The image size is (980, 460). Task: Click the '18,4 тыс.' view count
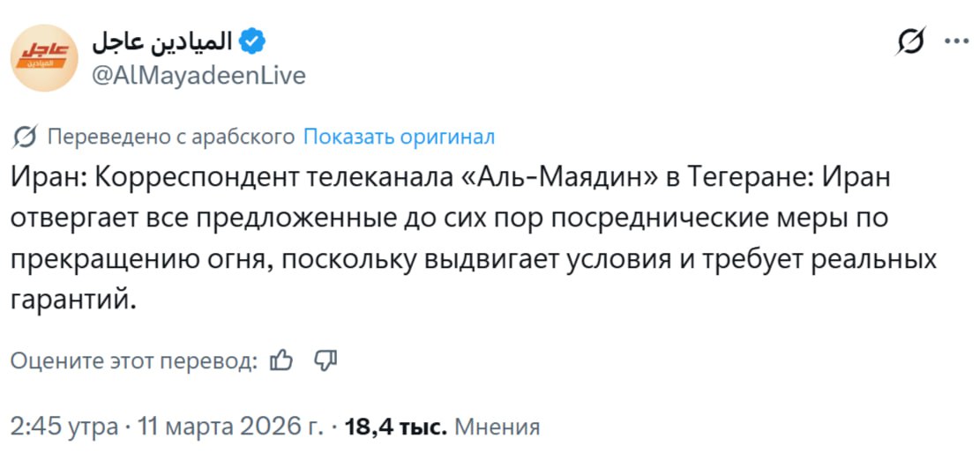point(396,427)
